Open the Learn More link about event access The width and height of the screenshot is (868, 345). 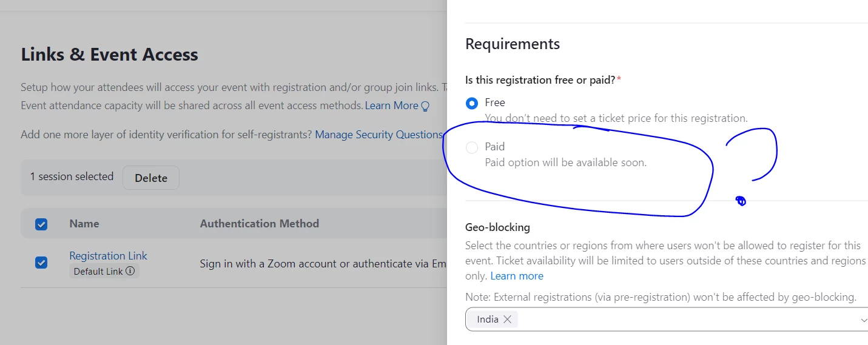click(x=391, y=106)
